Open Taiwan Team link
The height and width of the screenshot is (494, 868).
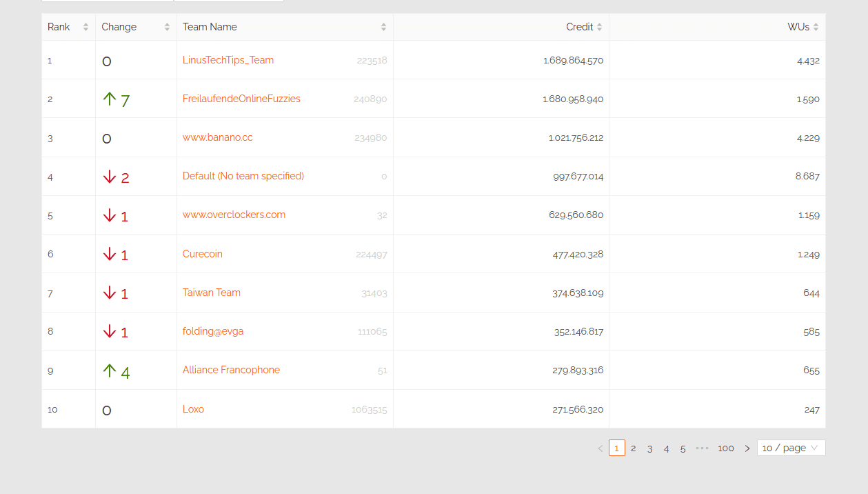(x=212, y=293)
